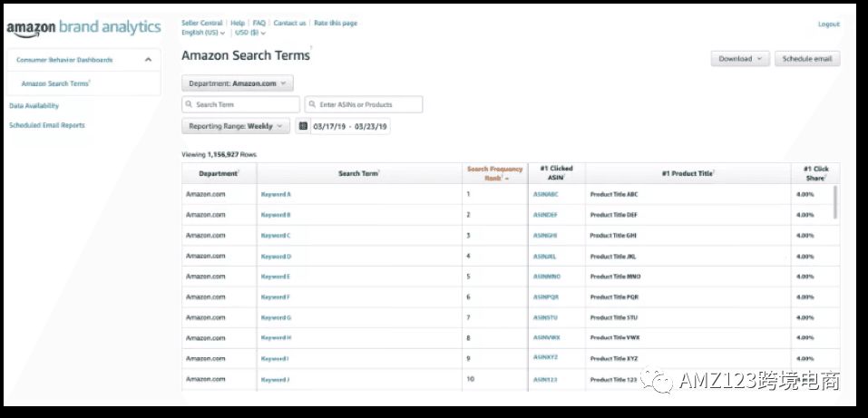
Task: Focus the Search Term input field
Action: click(240, 104)
